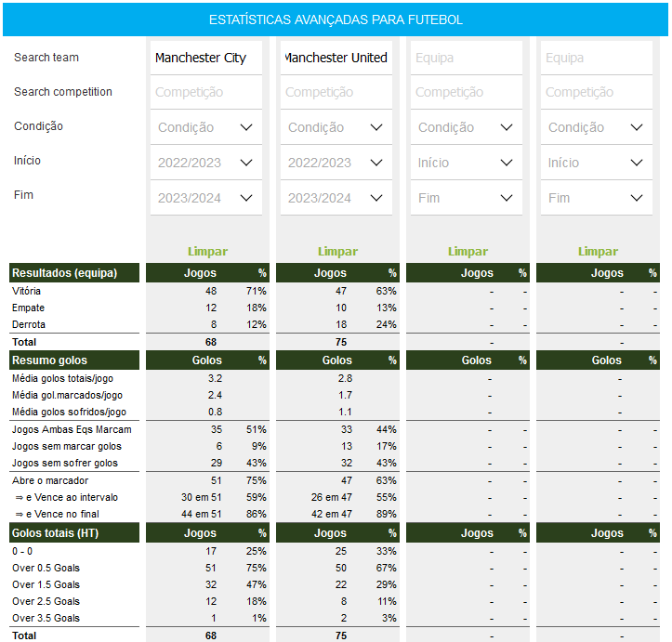
Task: Click the 42 em 47 value
Action: (x=332, y=514)
